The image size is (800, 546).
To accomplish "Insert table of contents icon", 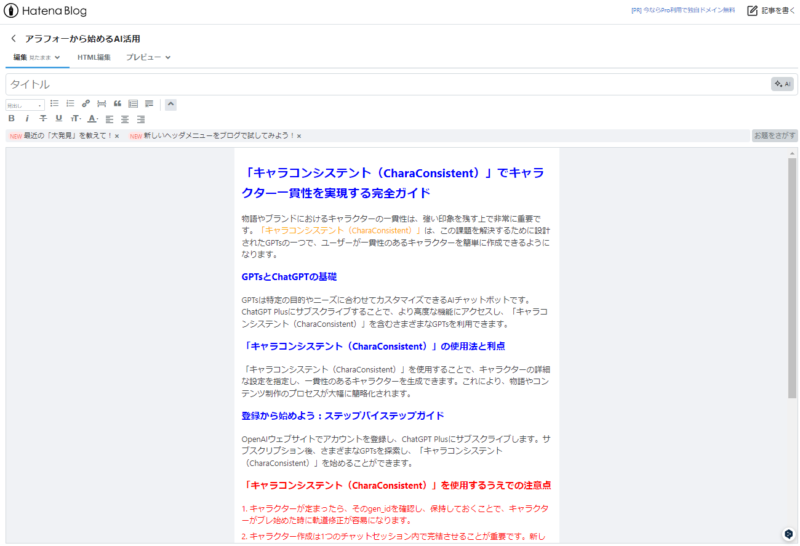I will [133, 104].
